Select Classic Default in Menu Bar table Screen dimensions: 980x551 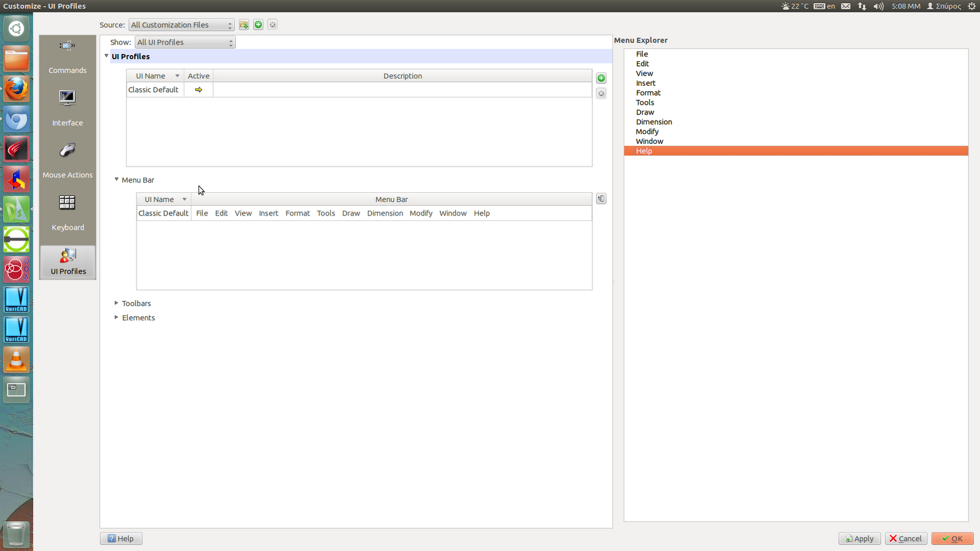tap(164, 213)
